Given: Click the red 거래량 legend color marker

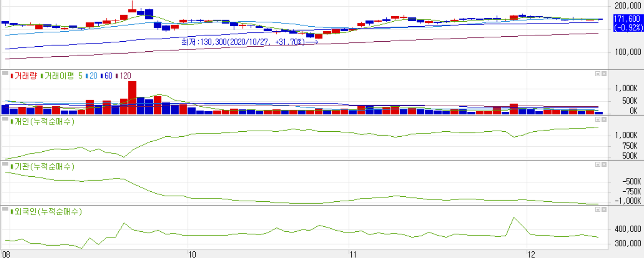Looking at the screenshot, I should coord(12,76).
